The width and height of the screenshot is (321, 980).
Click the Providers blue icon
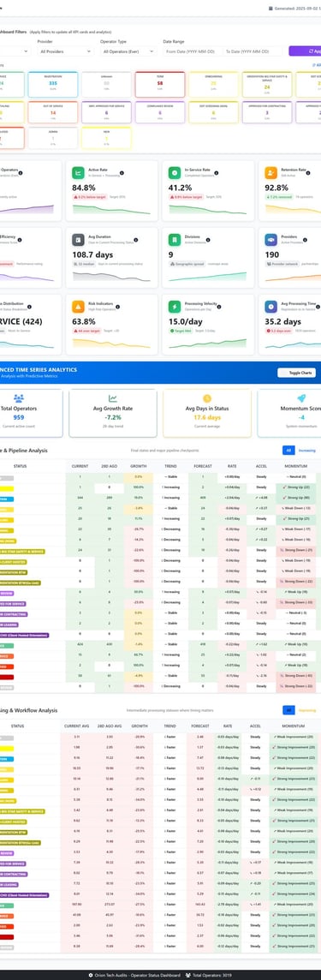click(x=271, y=240)
